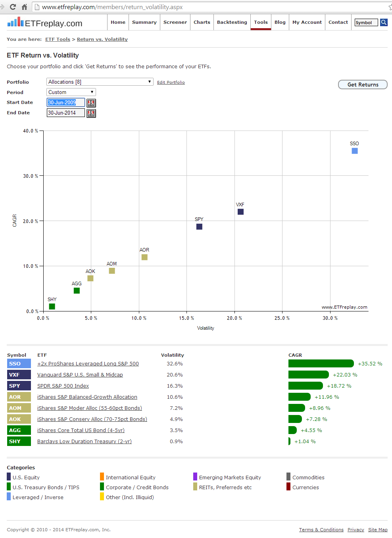
Task: Click the Site Map footer link
Action: click(378, 530)
